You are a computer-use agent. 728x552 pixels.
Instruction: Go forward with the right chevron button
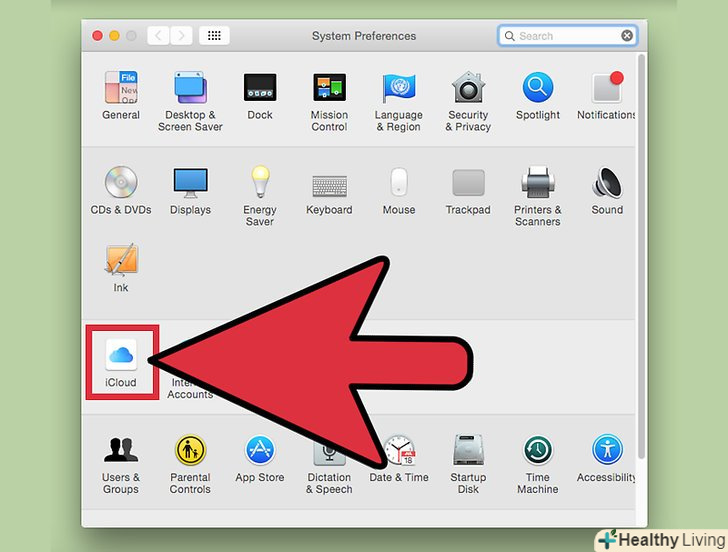[182, 36]
